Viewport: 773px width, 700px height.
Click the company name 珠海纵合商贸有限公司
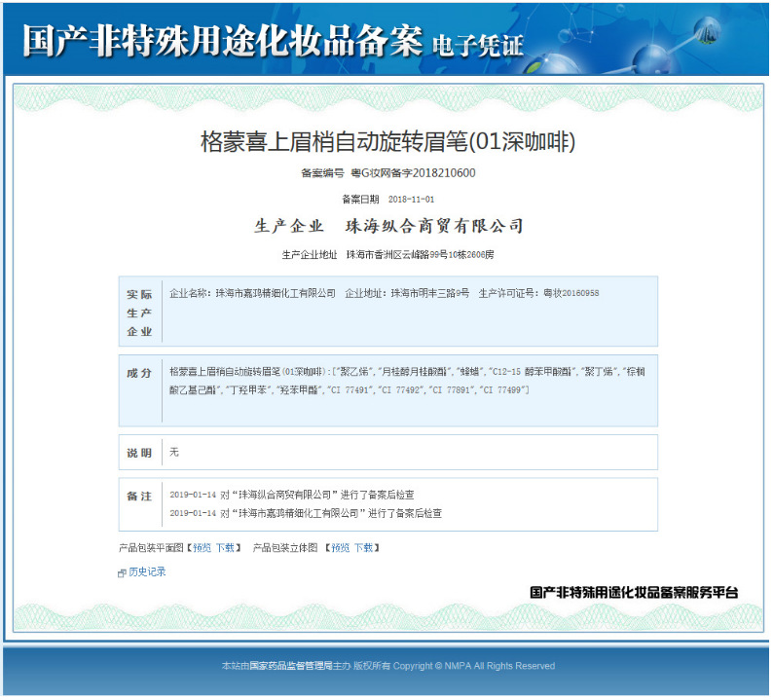point(434,226)
